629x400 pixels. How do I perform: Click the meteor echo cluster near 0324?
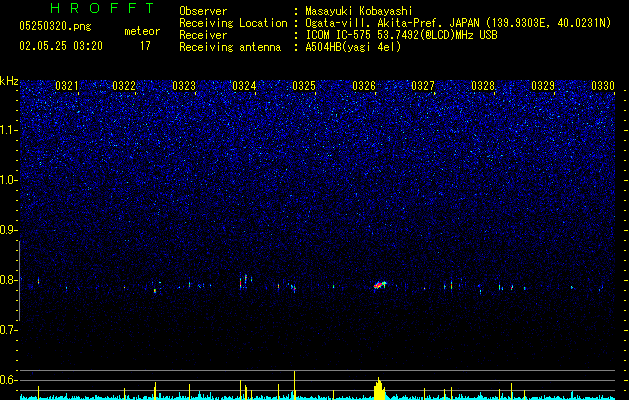click(x=245, y=281)
